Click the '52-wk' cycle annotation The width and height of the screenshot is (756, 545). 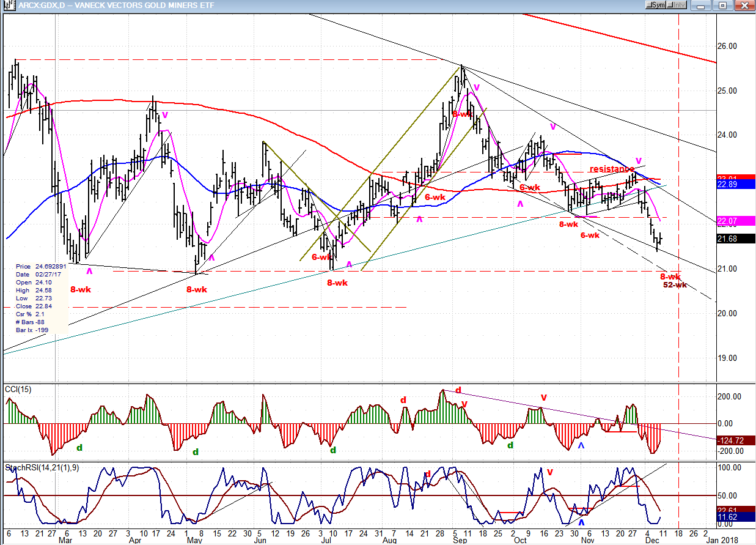pyautogui.click(x=675, y=284)
